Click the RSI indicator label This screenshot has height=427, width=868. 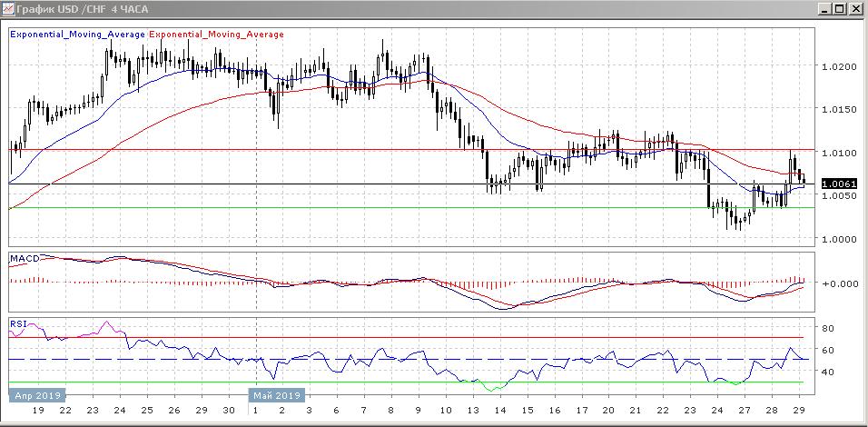[18, 323]
